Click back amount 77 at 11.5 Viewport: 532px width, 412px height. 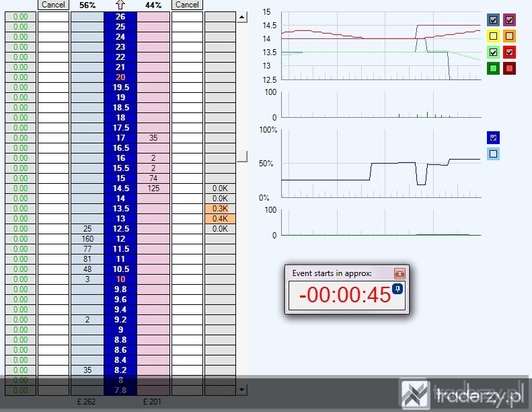(x=87, y=248)
